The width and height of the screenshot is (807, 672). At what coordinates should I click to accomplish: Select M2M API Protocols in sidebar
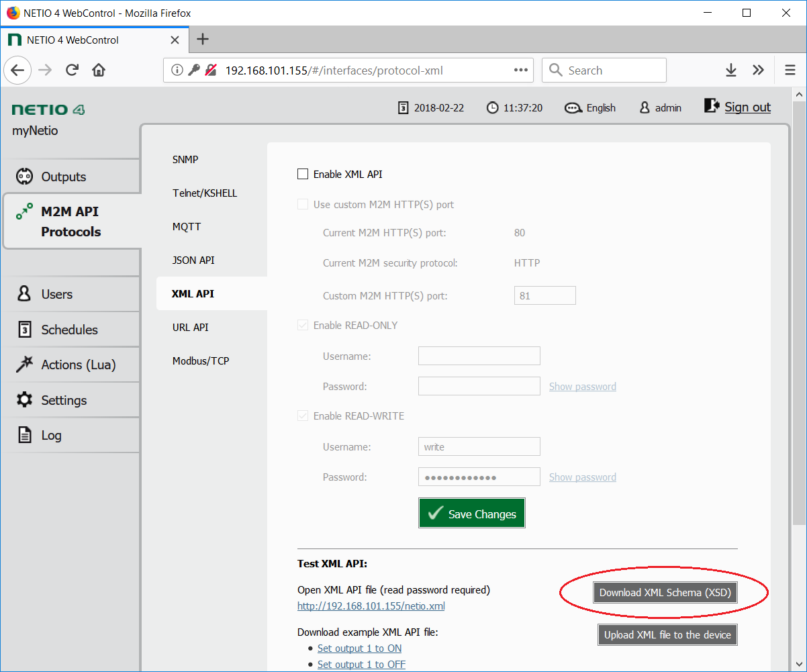(x=70, y=222)
